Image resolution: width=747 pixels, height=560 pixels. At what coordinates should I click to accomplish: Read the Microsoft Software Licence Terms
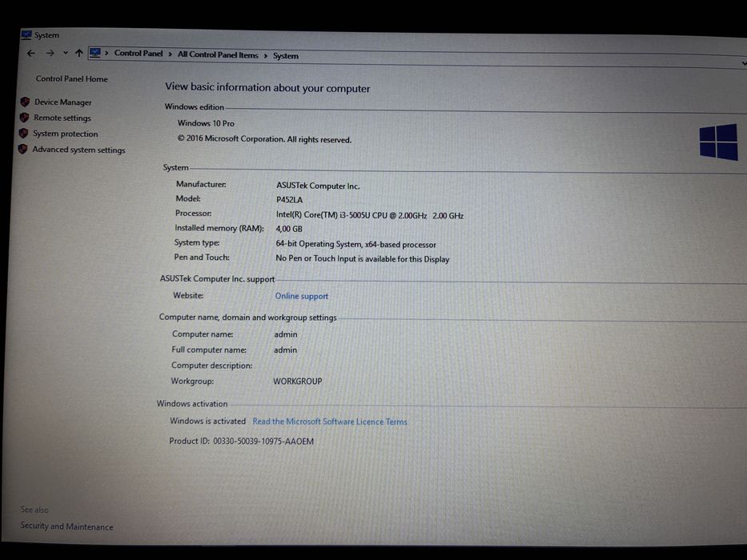pyautogui.click(x=330, y=422)
